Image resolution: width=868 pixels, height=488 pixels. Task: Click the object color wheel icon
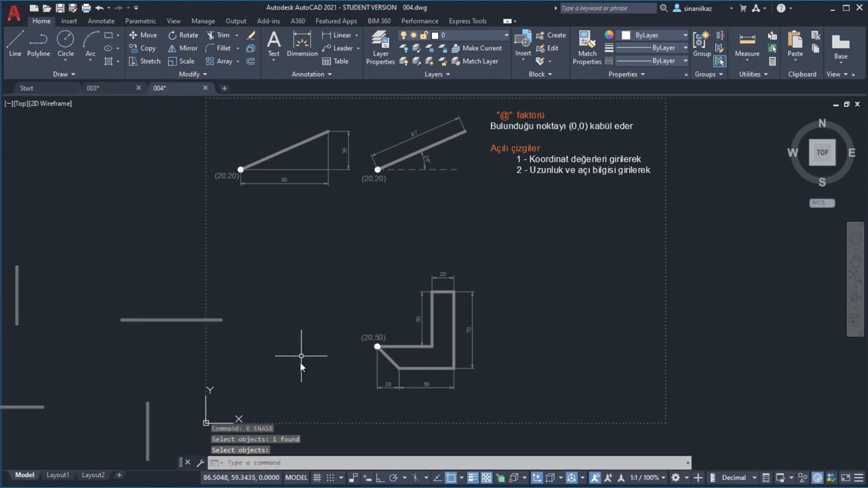609,35
